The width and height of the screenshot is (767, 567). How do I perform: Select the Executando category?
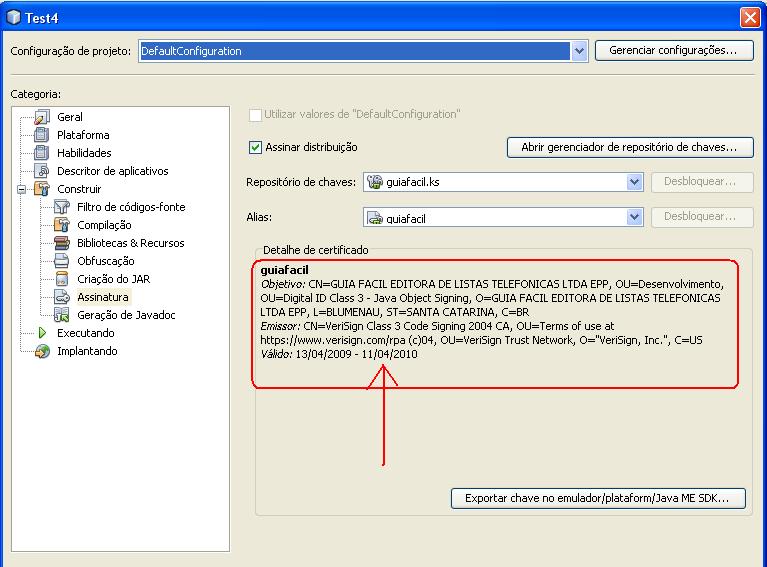point(86,333)
